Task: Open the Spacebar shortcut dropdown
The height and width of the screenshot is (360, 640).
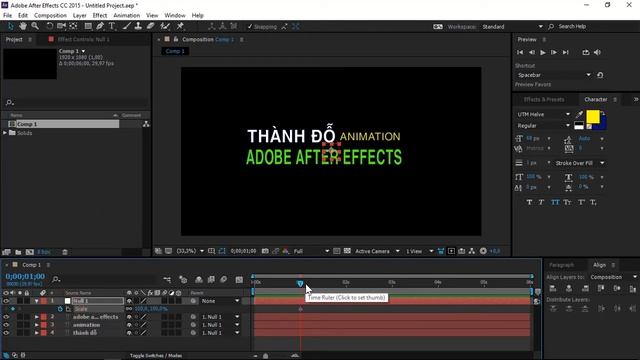Action: tap(553, 75)
